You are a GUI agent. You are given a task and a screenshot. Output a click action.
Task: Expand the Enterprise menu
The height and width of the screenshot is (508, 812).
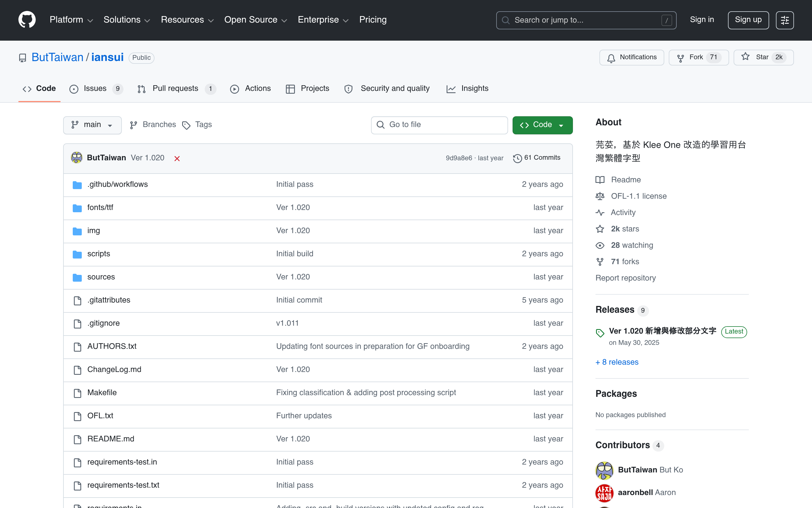point(323,20)
